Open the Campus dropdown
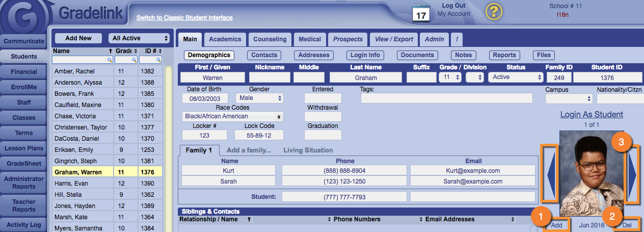Screen dimensions: 644x232 569,98
